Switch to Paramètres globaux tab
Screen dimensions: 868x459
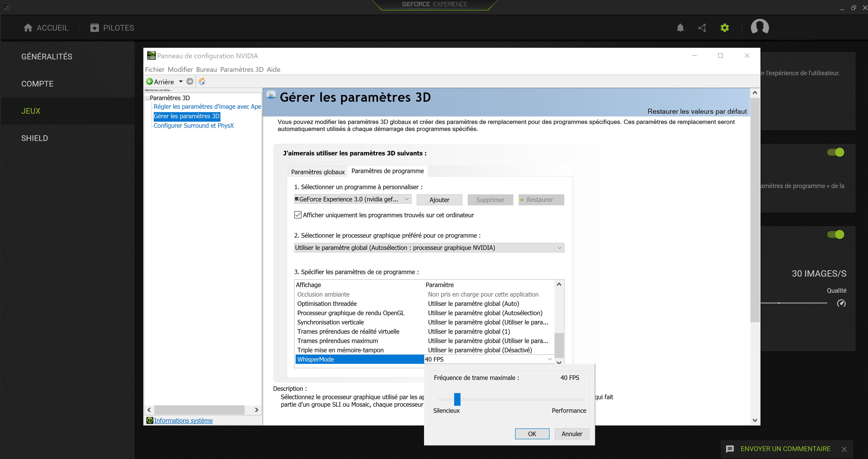(x=318, y=172)
